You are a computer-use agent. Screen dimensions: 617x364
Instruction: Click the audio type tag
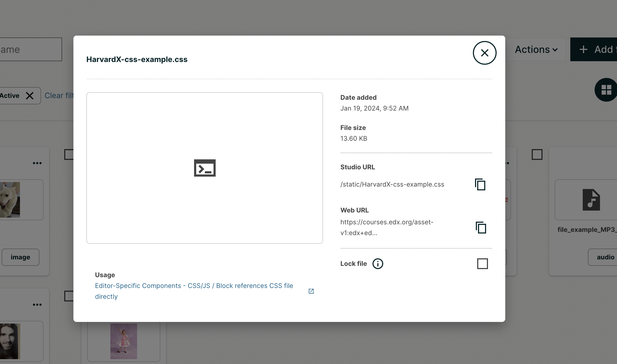[x=606, y=257]
